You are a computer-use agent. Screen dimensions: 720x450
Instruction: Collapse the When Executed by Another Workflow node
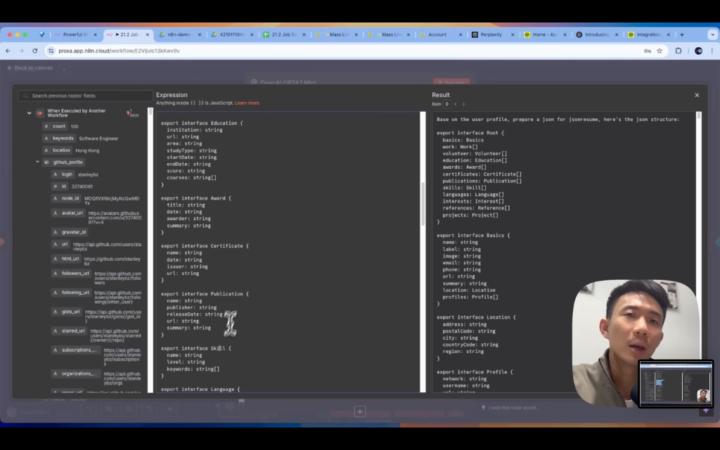[x=29, y=113]
